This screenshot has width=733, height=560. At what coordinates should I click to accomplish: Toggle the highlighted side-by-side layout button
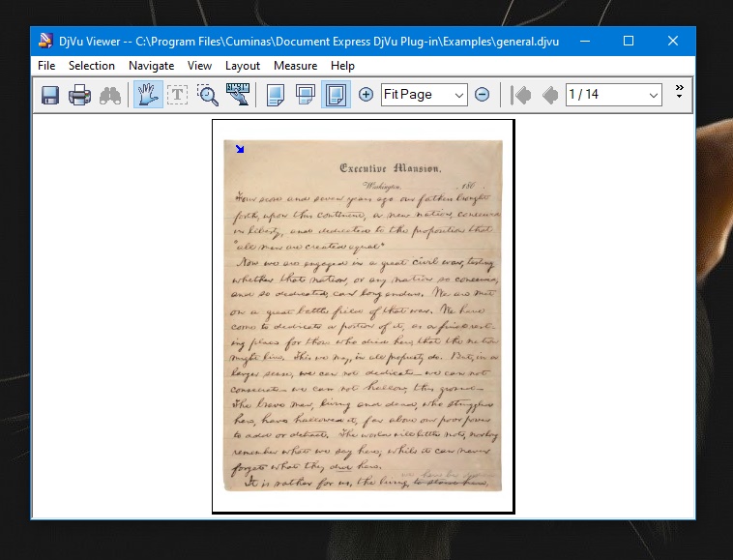point(337,95)
